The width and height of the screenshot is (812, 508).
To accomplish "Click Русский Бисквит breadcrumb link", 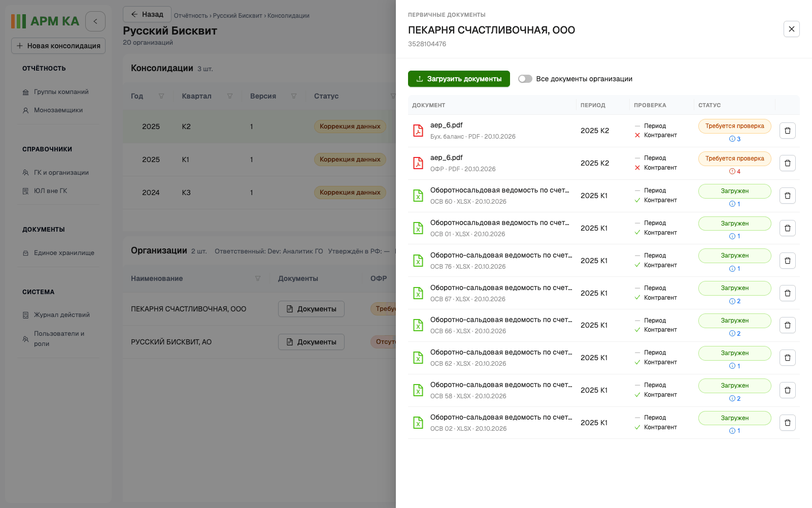I will 238,16.
